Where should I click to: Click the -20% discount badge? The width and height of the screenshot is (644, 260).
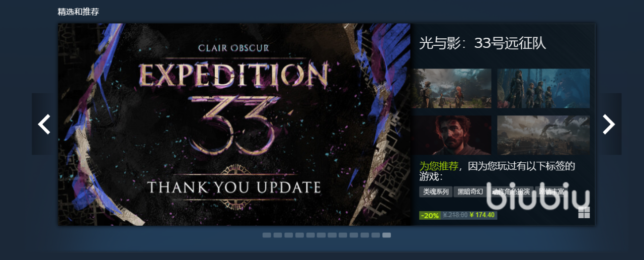pyautogui.click(x=430, y=215)
